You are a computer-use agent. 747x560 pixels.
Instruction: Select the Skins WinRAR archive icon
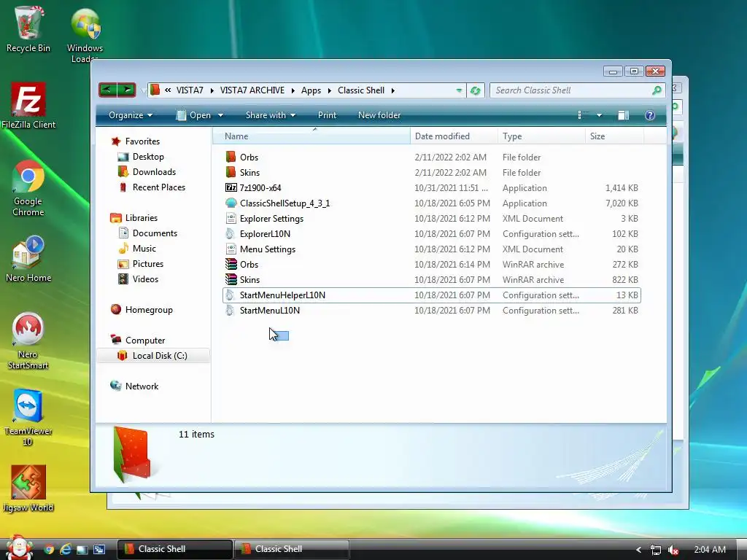231,279
